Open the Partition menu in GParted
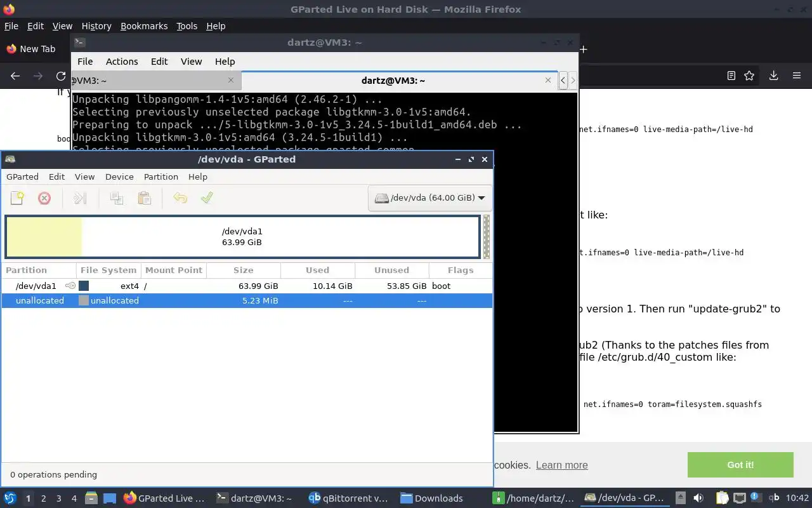 161,177
